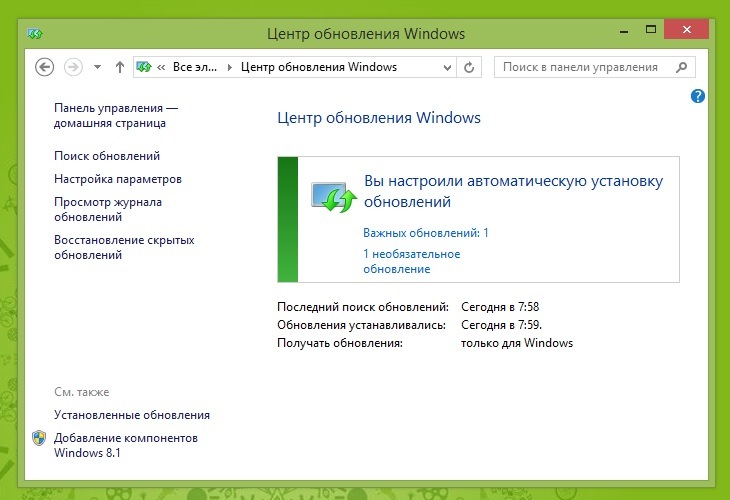The height and width of the screenshot is (500, 730).
Task: Click the Forward navigation arrow
Action: click(x=73, y=67)
